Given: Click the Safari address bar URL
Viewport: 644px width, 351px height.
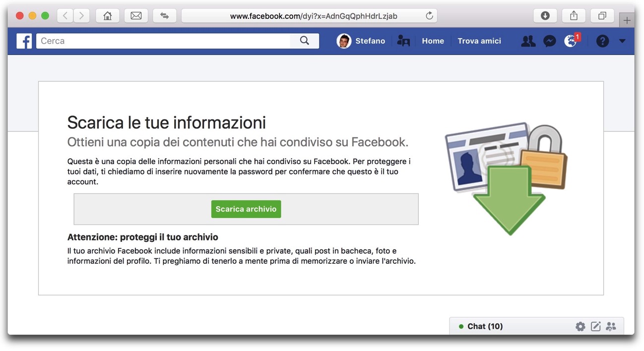Looking at the screenshot, I should 314,16.
